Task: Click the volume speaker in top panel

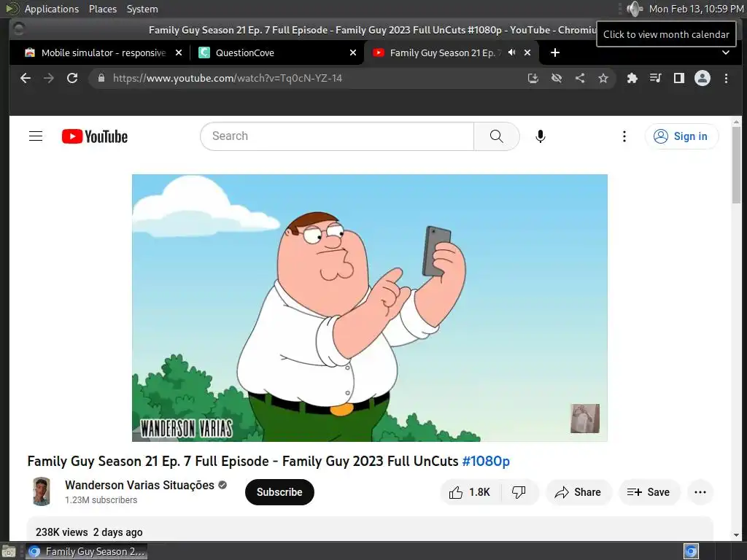Action: pos(634,9)
